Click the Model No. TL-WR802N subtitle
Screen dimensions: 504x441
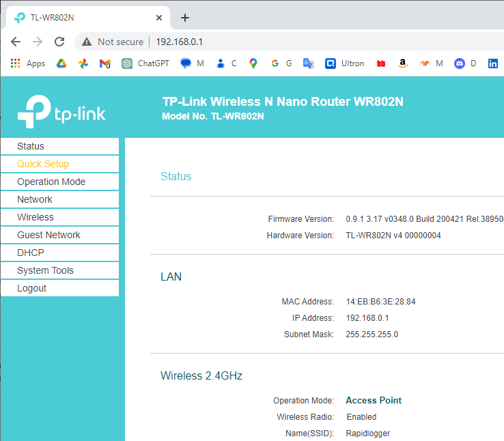(x=213, y=116)
